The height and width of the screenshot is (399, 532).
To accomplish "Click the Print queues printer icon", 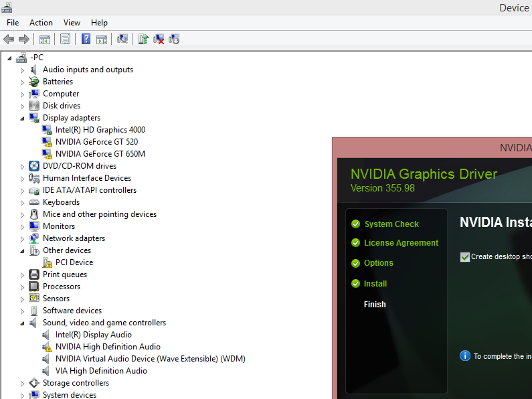I will click(34, 274).
